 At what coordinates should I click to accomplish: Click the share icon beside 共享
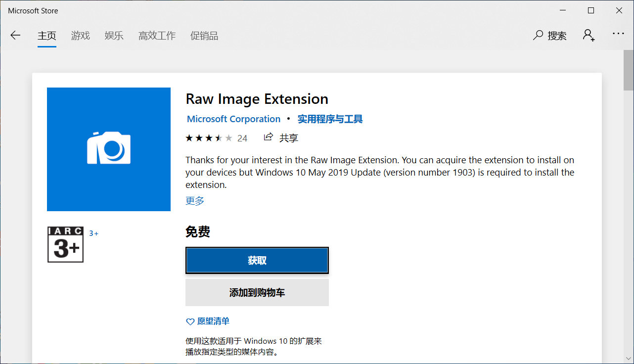(268, 137)
